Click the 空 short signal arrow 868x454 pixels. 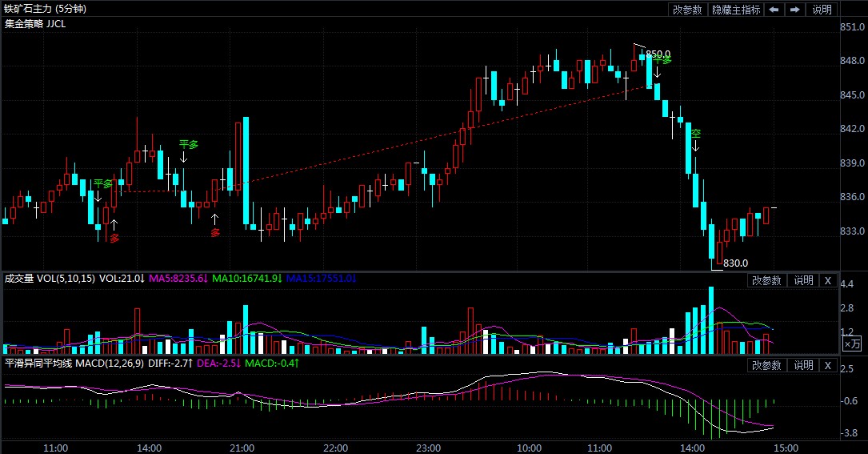(x=696, y=146)
